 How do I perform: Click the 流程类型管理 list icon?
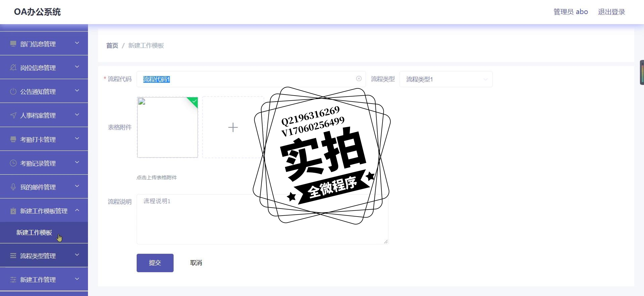click(13, 256)
